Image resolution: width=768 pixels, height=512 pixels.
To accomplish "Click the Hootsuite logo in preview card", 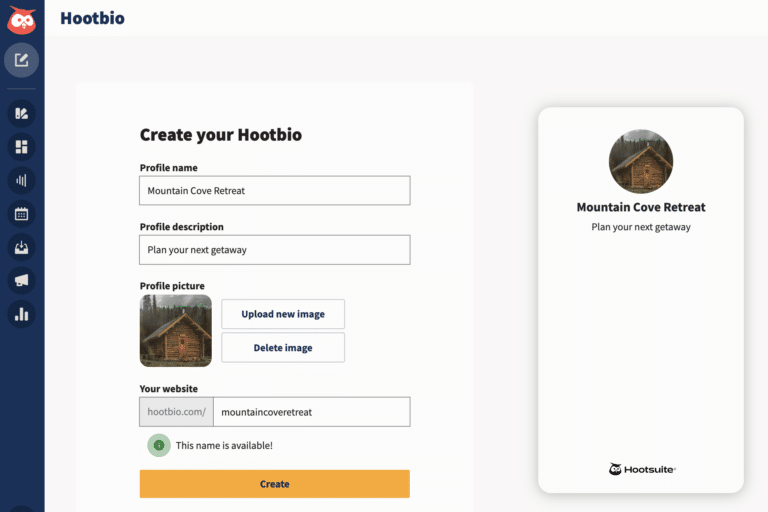I will tap(641, 469).
